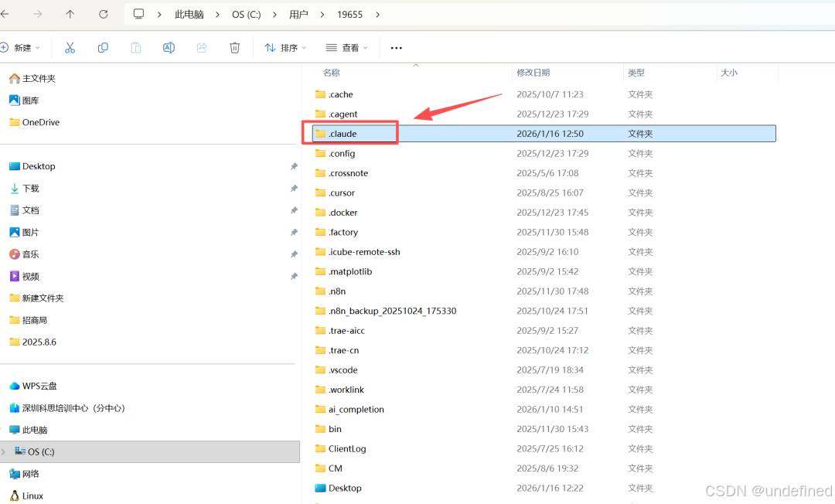Viewport: 835px width, 504px height.
Task: Click the Cut scissors icon
Action: pos(70,48)
